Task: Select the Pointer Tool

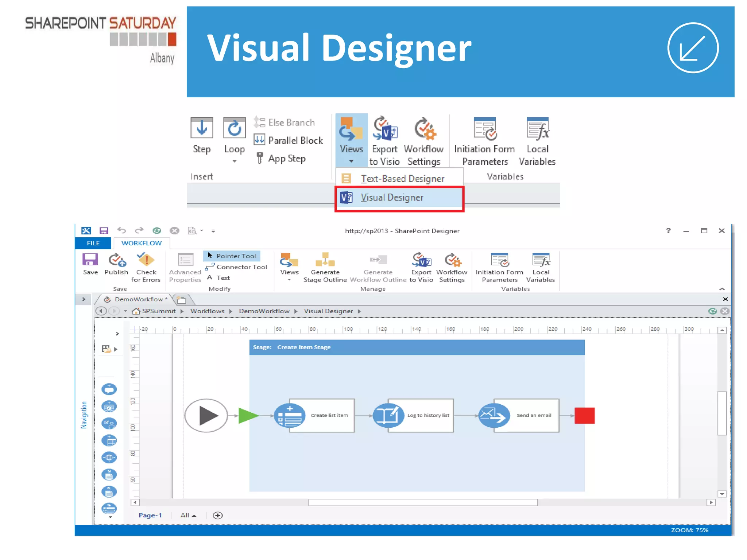Action: tap(232, 256)
